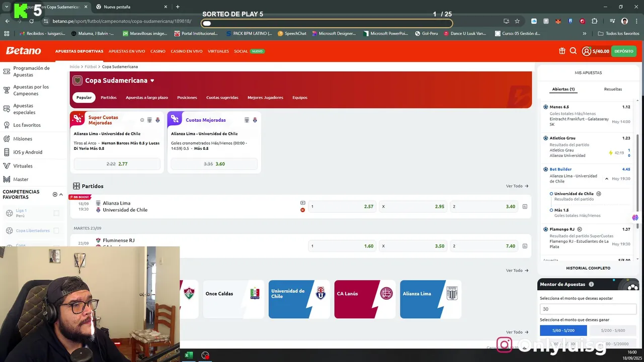Add a competition with plus icon
The image size is (644, 362).
pos(55,194)
